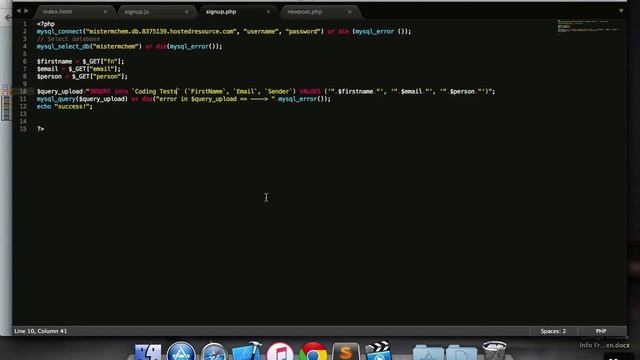Viewport: 640px width, 360px height.
Task: Open the PHP syntax selector
Action: point(601,331)
